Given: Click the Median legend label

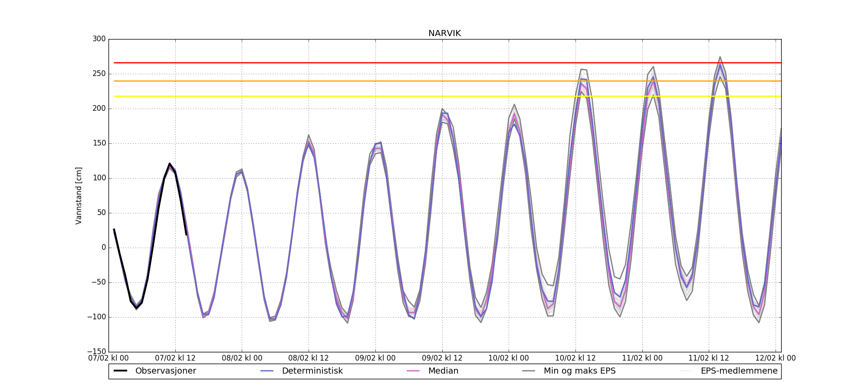Looking at the screenshot, I should click(x=443, y=371).
